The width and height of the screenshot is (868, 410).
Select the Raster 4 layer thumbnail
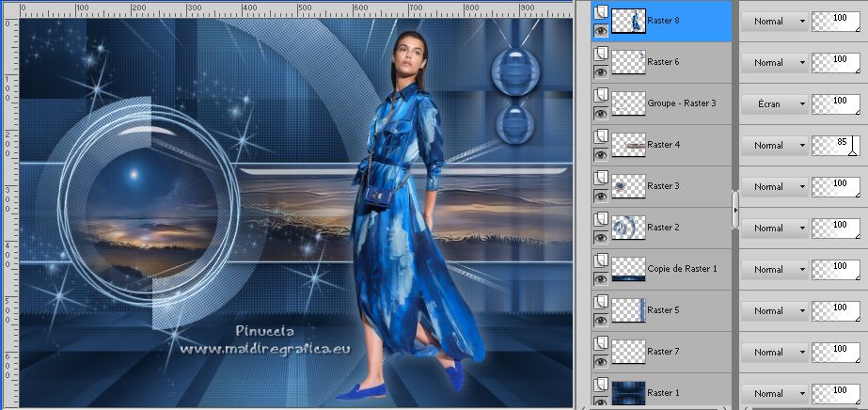(x=628, y=145)
